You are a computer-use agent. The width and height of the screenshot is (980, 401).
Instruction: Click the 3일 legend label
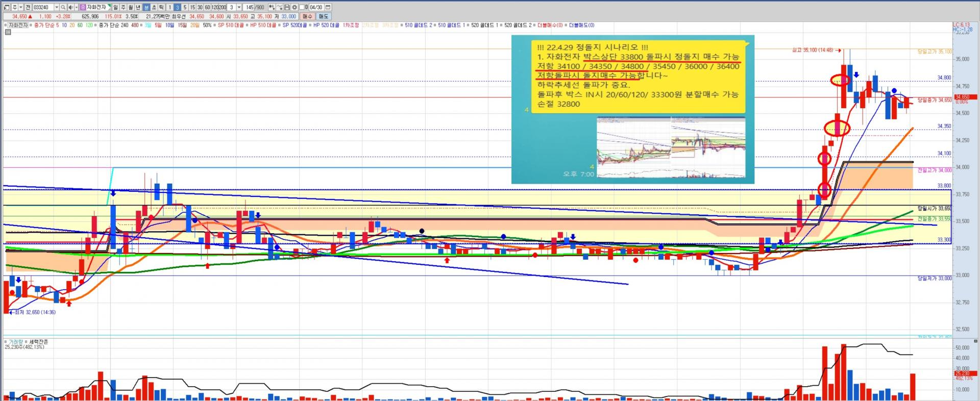148,25
